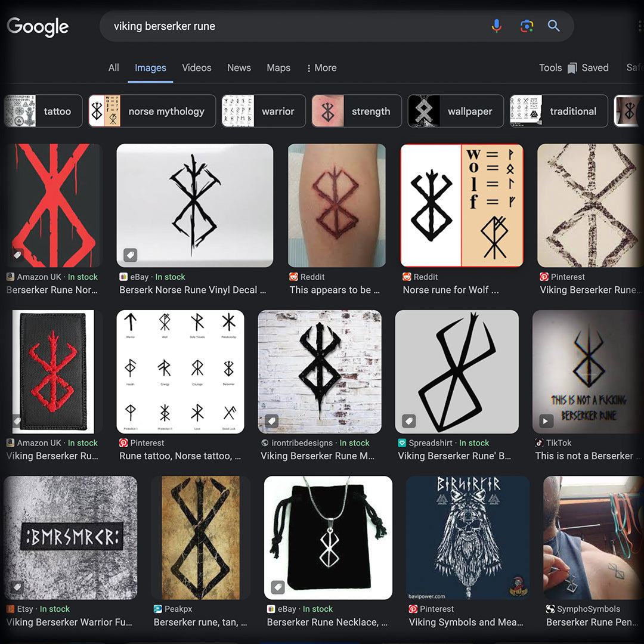Filter results by the tattoo chip
This screenshot has width=644, height=644.
click(x=44, y=112)
